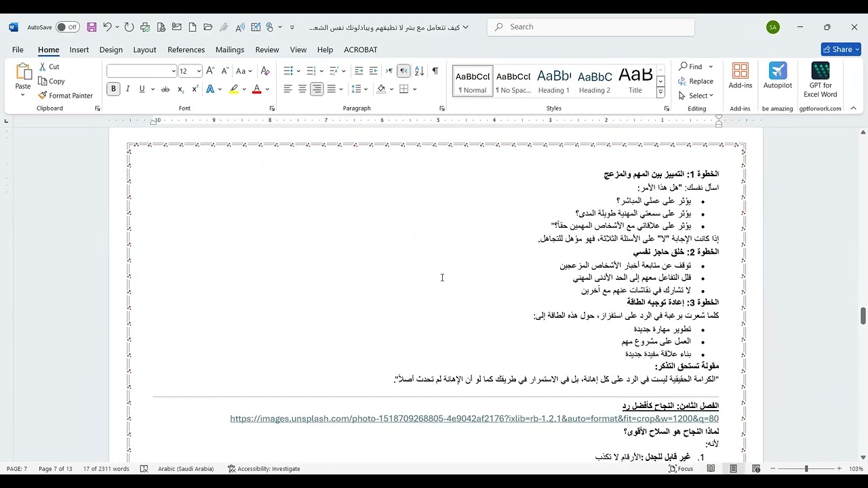Click the vertical scrollbar thumb
The image size is (868, 488).
[x=863, y=315]
